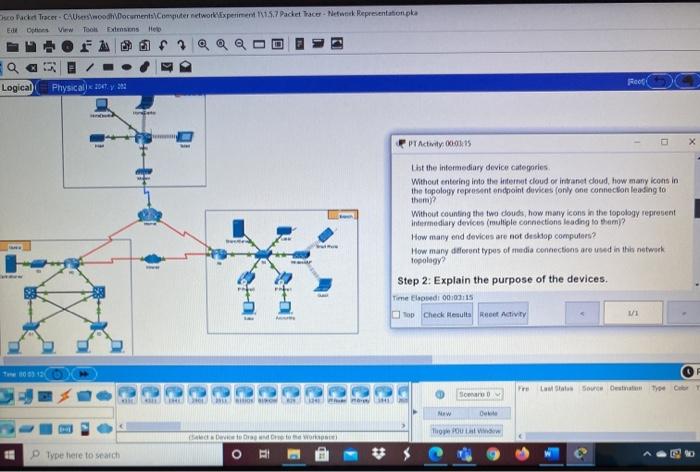This screenshot has height=472, width=700.
Task: Open the Activity Wizard round icon
Action: click(67, 46)
